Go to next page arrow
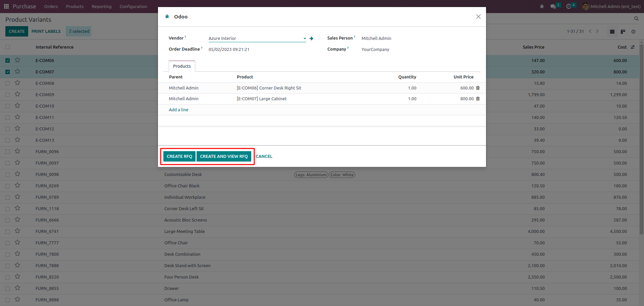The height and width of the screenshot is (306, 644). (597, 31)
